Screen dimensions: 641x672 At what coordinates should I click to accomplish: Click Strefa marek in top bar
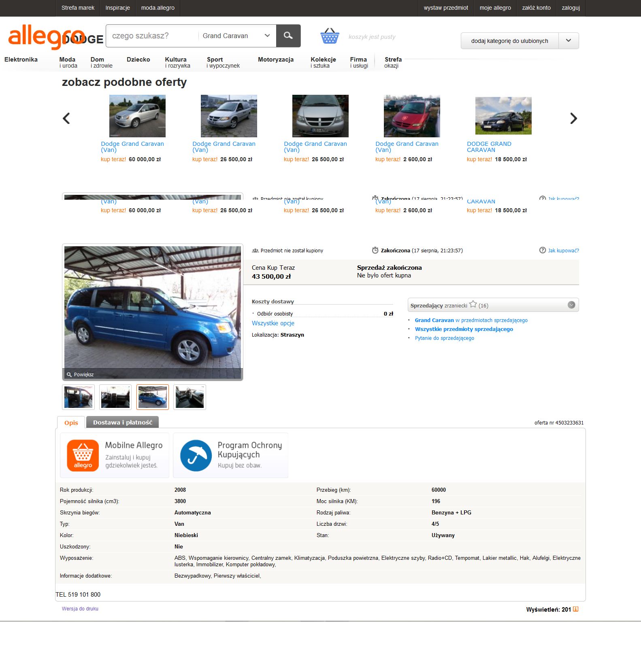(78, 8)
